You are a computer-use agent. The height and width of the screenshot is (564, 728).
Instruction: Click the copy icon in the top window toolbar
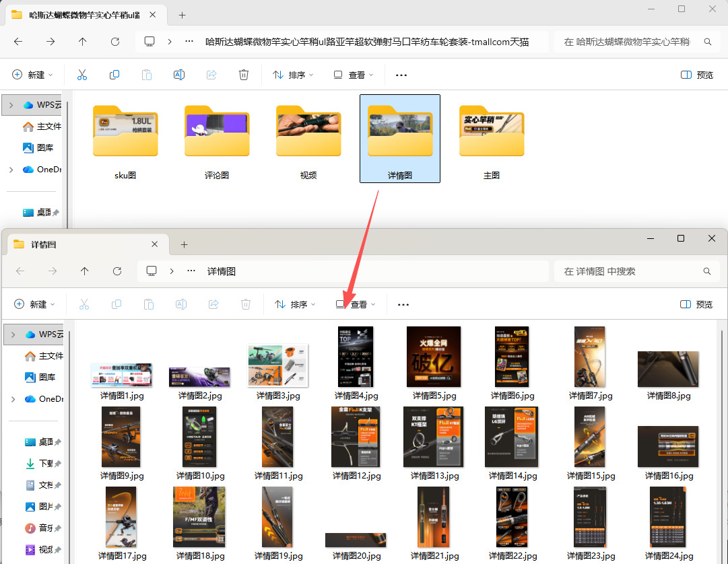click(114, 75)
